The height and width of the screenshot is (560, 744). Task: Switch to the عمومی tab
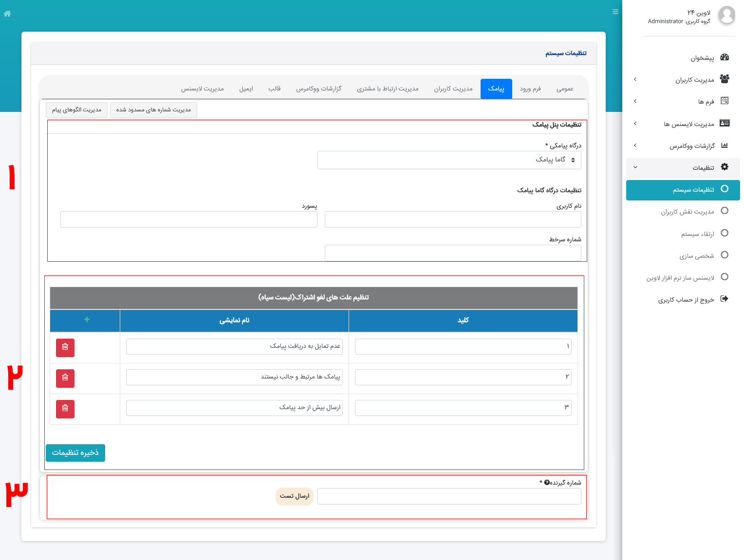[x=564, y=89]
